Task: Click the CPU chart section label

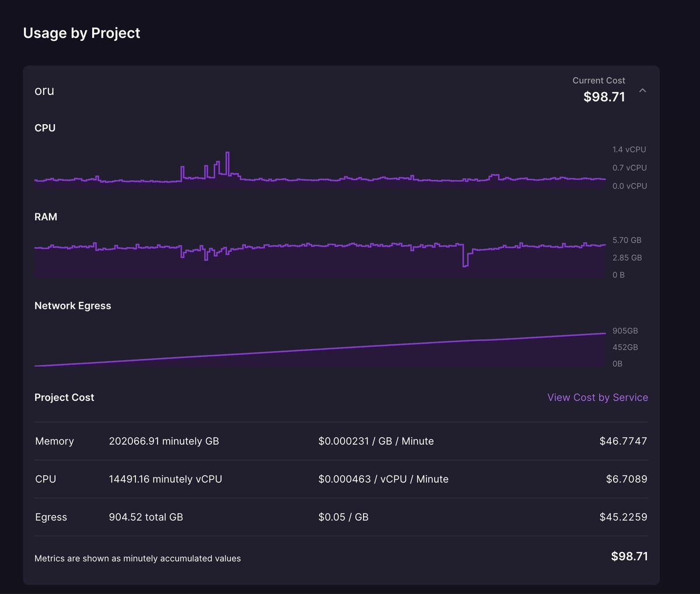Action: pos(45,128)
